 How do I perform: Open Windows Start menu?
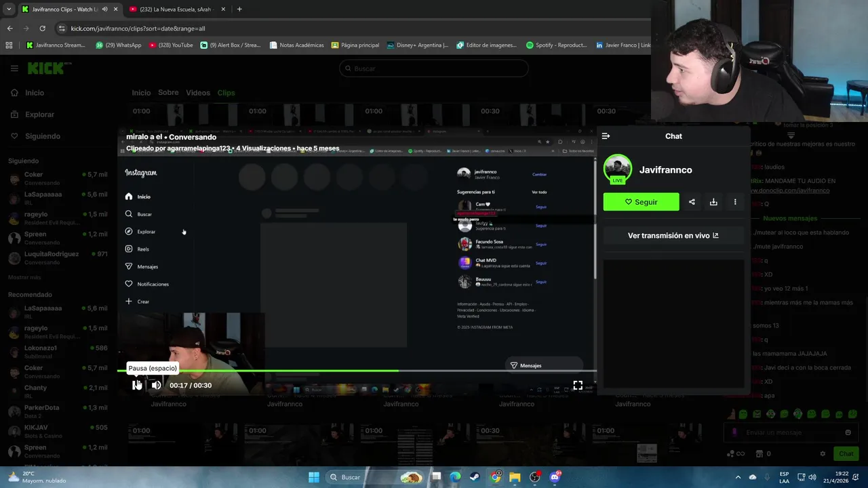pyautogui.click(x=314, y=477)
